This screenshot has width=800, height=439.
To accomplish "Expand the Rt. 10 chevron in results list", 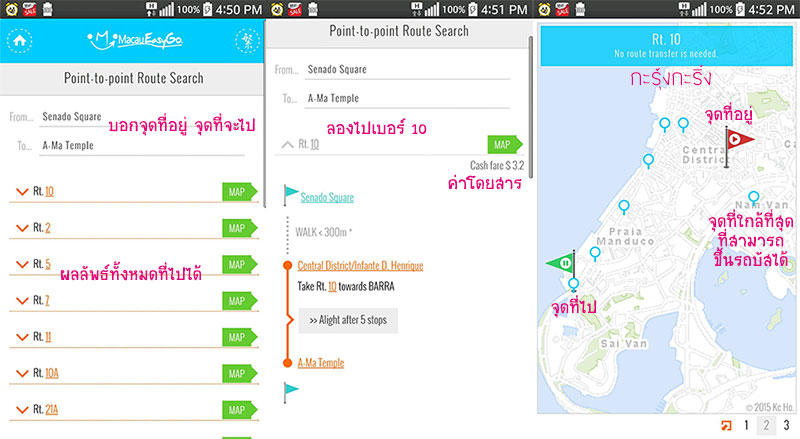I will pyautogui.click(x=22, y=191).
